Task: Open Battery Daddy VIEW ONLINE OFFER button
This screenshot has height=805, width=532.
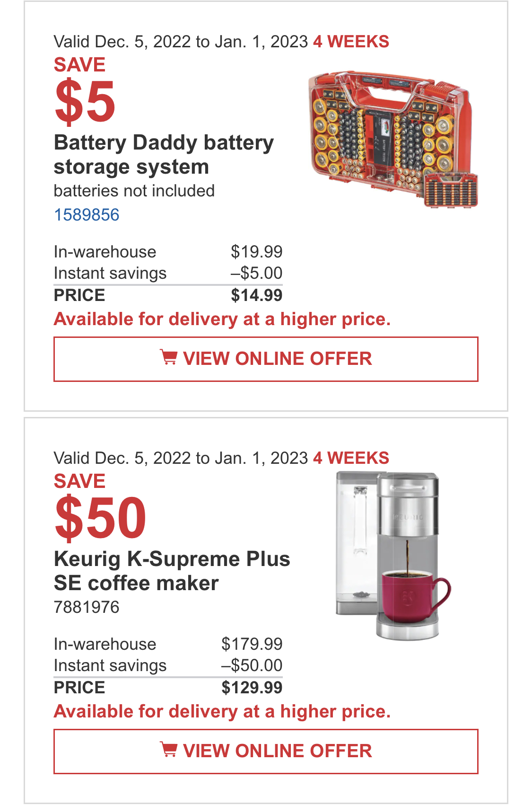Action: 266,359
